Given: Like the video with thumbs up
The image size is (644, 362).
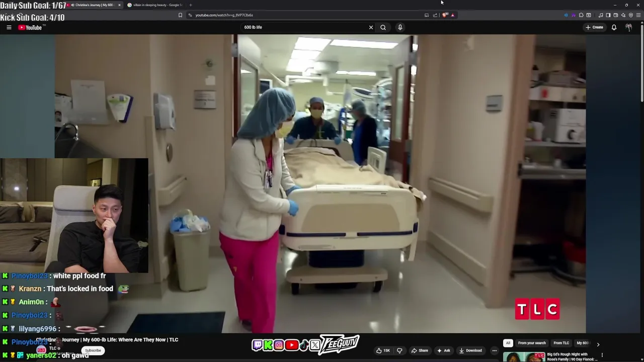Looking at the screenshot, I should [383, 350].
